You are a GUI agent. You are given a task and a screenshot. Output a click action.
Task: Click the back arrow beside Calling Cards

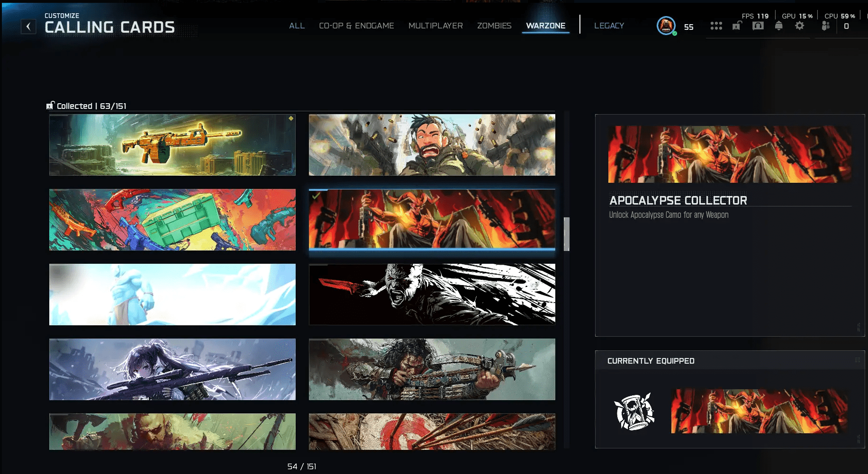(x=28, y=27)
